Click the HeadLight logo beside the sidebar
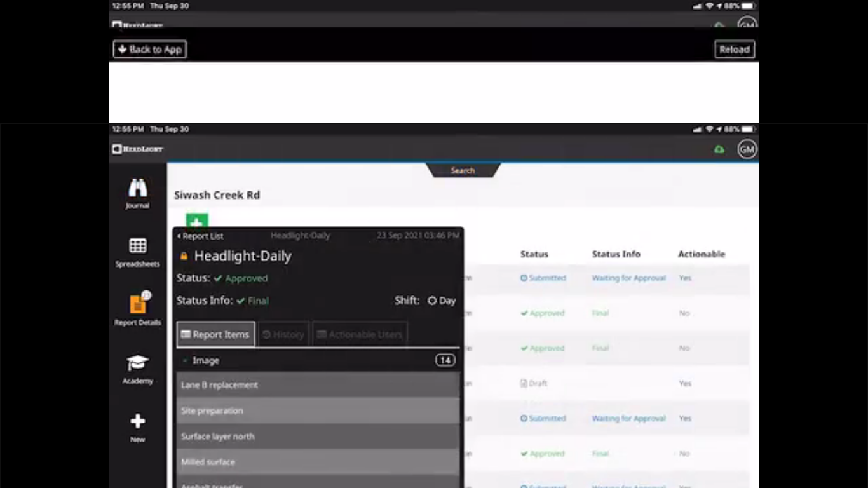 pyautogui.click(x=138, y=149)
